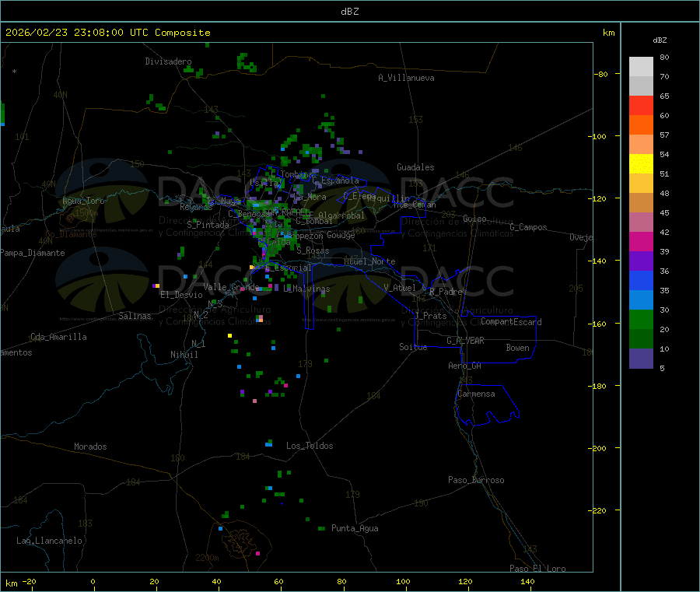
Task: Select the magenta 39-42 dBZ legend swatch
Action: (641, 241)
